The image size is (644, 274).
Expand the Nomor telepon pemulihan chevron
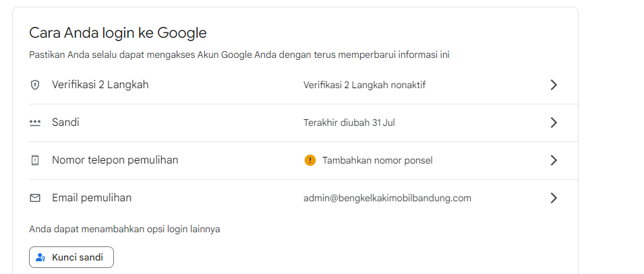pyautogui.click(x=554, y=160)
